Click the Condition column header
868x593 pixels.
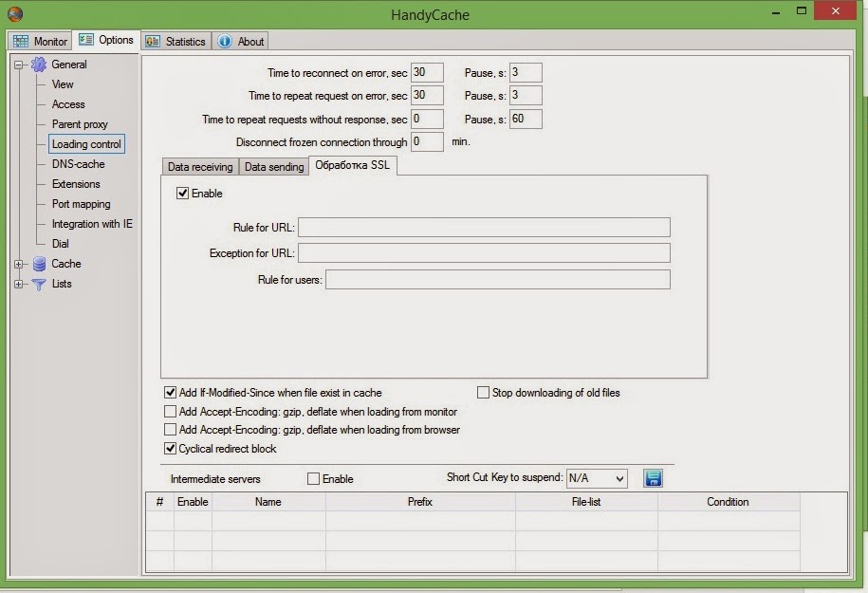[729, 502]
